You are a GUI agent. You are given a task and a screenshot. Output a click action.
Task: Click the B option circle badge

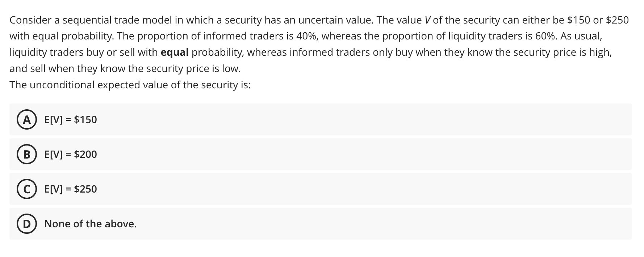click(x=26, y=154)
